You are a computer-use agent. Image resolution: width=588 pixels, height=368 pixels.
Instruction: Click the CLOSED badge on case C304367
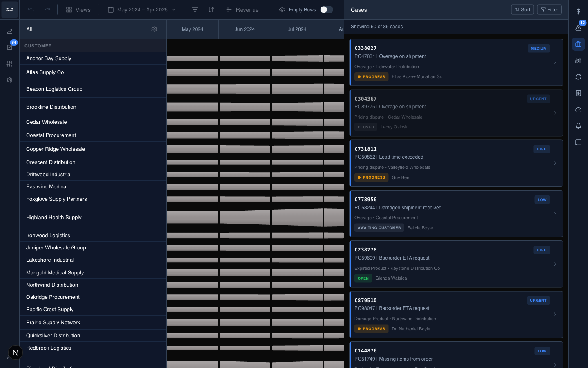click(x=365, y=127)
